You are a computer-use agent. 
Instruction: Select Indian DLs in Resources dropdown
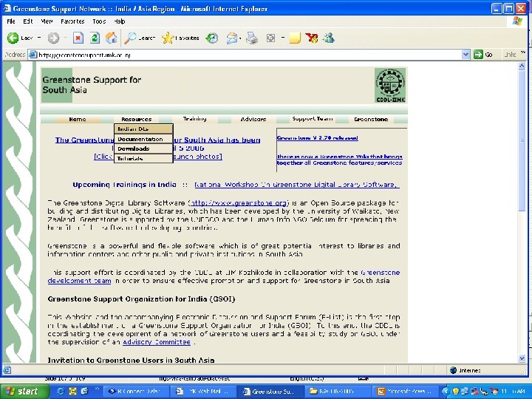click(143, 129)
